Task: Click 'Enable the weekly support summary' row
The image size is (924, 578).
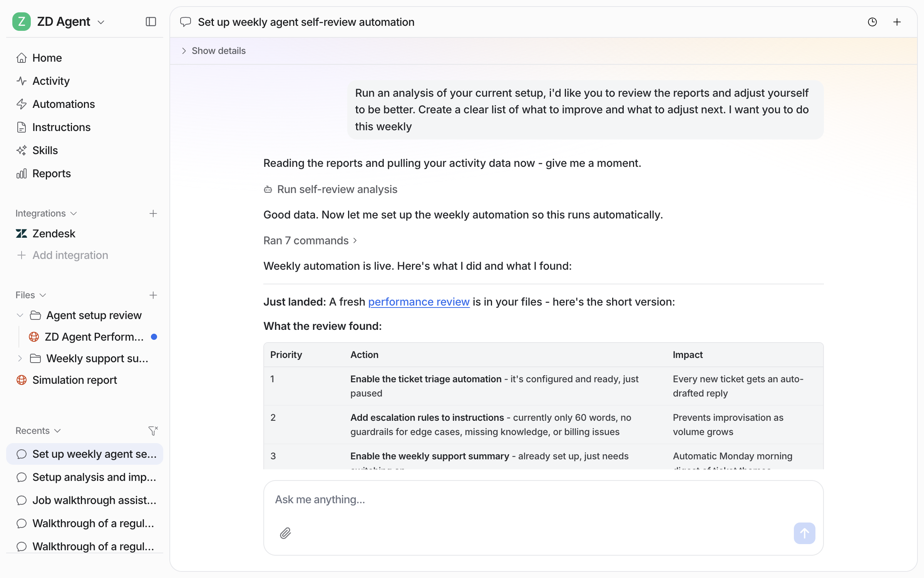Action: tap(544, 457)
